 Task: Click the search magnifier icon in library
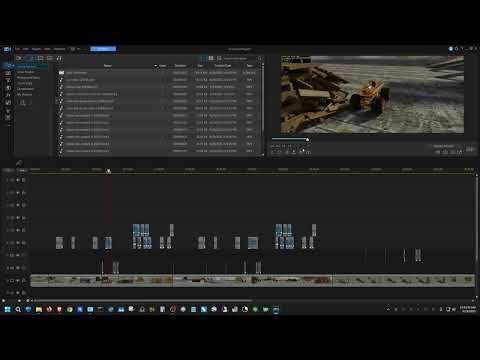(x=260, y=58)
